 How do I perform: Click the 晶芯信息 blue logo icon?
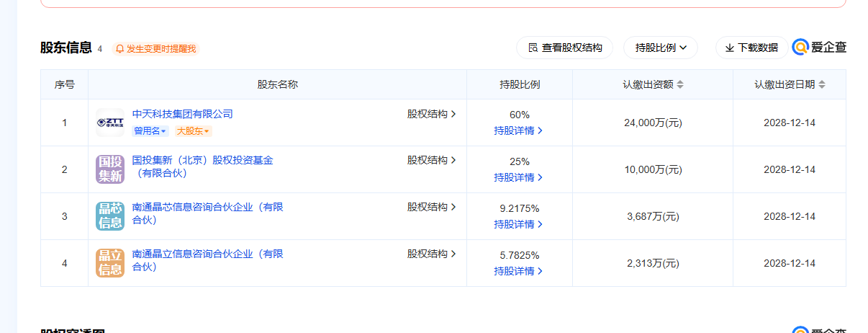(x=110, y=216)
